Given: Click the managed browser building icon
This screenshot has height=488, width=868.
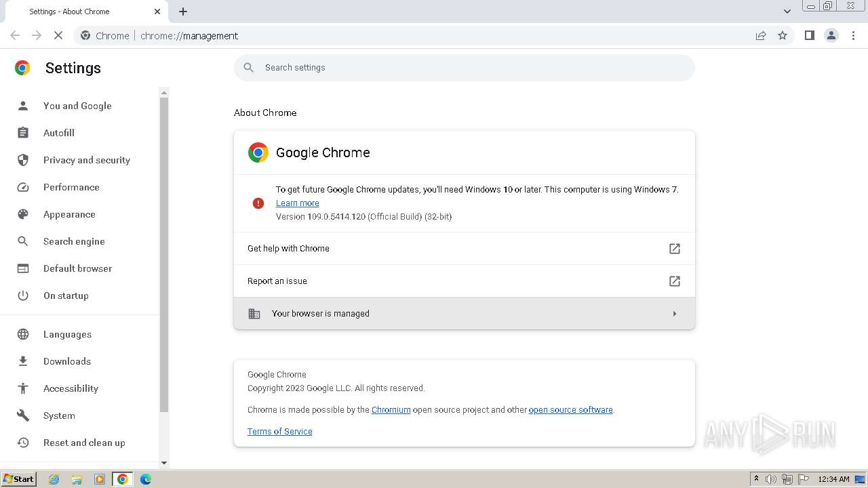Looking at the screenshot, I should coord(254,314).
